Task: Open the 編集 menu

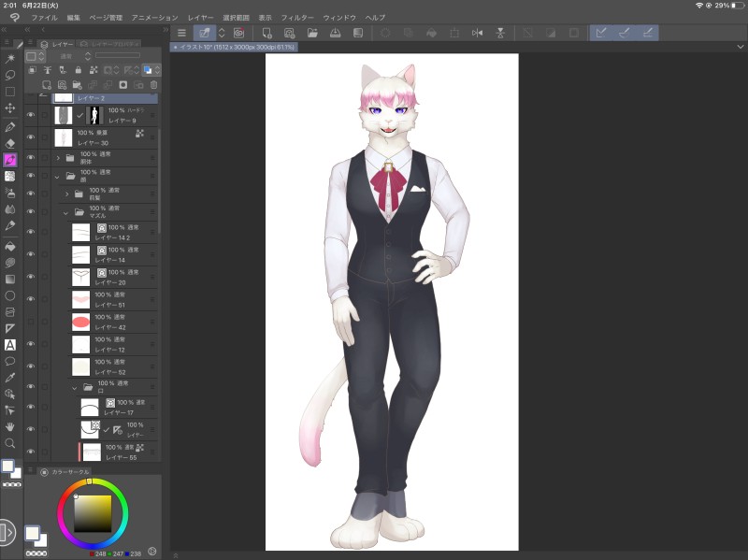Action: tap(74, 18)
